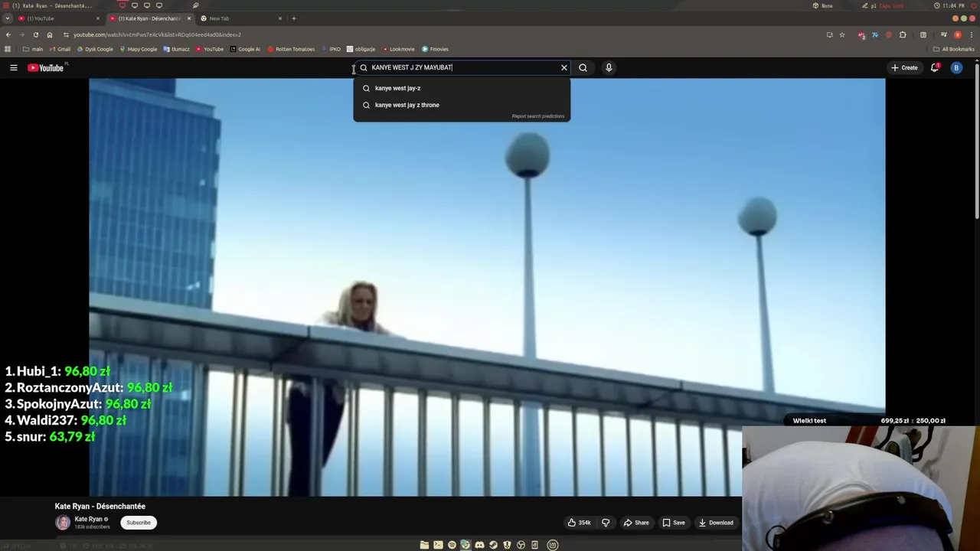980x551 pixels.
Task: View site information icon in address bar
Action: click(x=66, y=34)
